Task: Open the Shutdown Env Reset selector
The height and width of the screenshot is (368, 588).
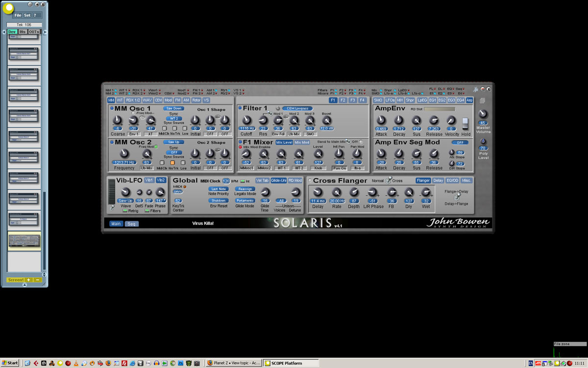Action: (x=219, y=201)
